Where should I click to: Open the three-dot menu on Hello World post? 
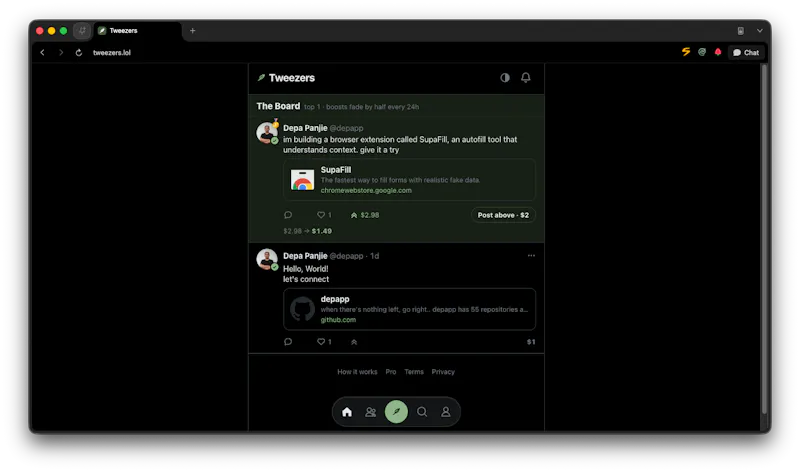531,256
